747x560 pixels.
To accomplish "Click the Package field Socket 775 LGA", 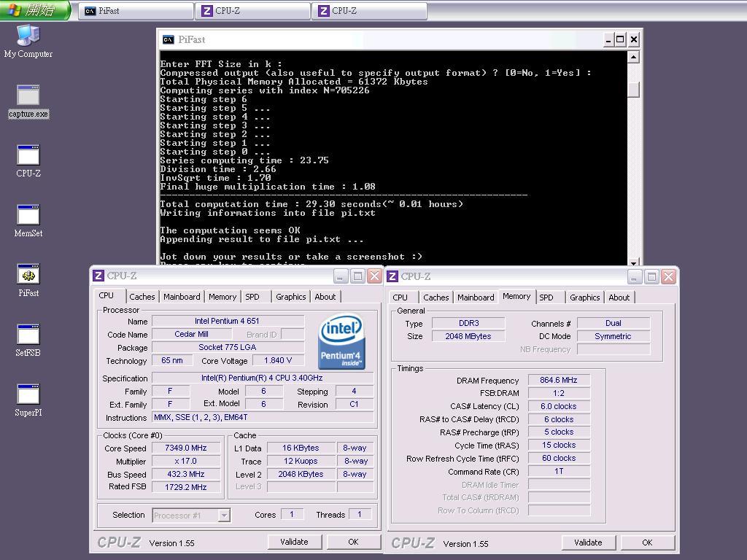I will [228, 347].
